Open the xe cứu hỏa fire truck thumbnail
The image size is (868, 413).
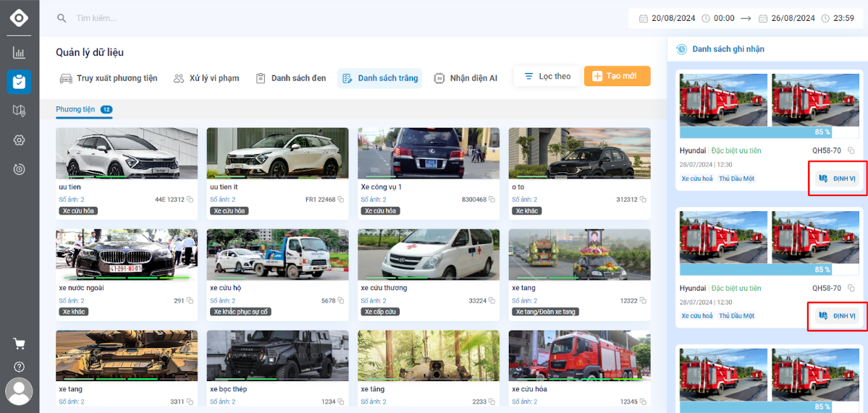(x=580, y=356)
